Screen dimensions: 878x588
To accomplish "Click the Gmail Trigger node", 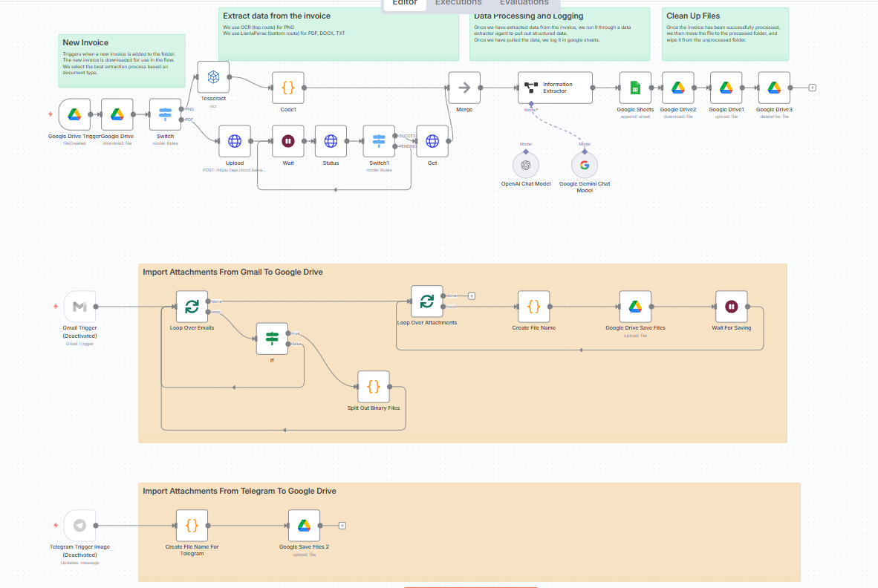I will pyautogui.click(x=79, y=306).
